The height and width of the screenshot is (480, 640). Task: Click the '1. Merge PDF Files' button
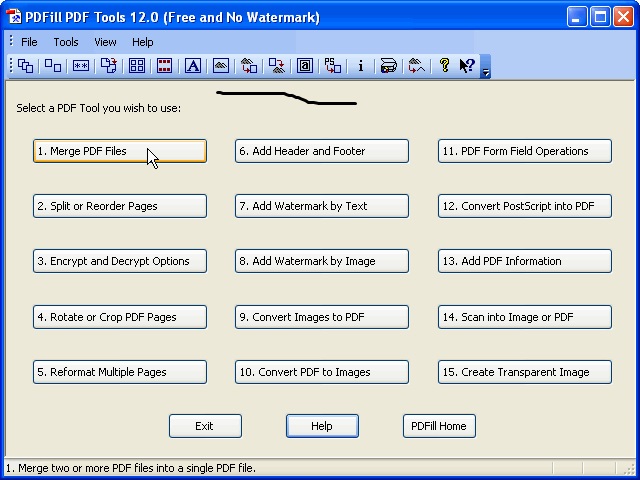point(120,151)
